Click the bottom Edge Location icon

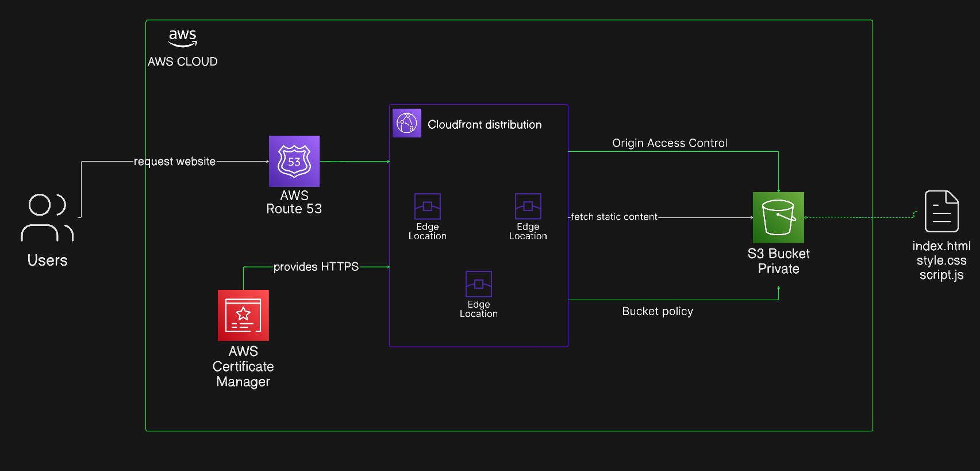pyautogui.click(x=479, y=284)
